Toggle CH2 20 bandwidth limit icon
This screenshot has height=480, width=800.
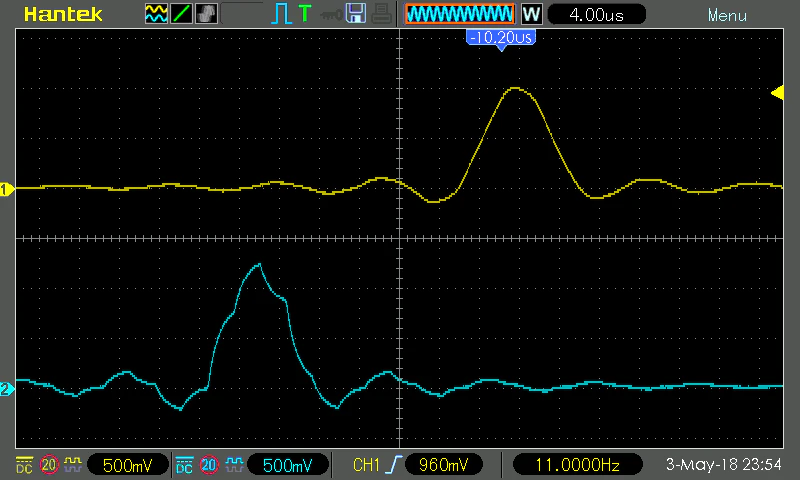click(x=209, y=465)
